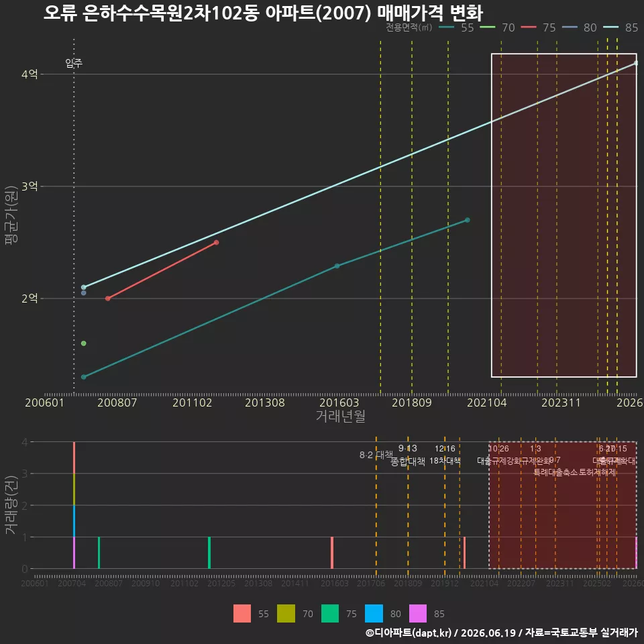644x644 pixels.
Task: Select the green 75 swatch in bottom legend
Action: tap(330, 614)
